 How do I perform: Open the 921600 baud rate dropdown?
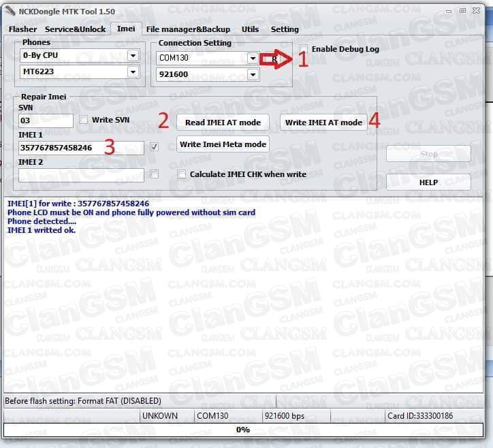click(253, 74)
